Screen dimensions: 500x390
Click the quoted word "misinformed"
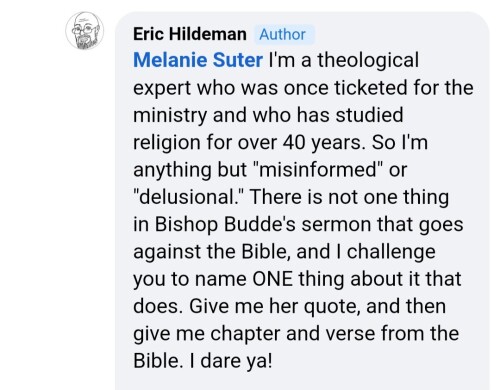point(318,169)
